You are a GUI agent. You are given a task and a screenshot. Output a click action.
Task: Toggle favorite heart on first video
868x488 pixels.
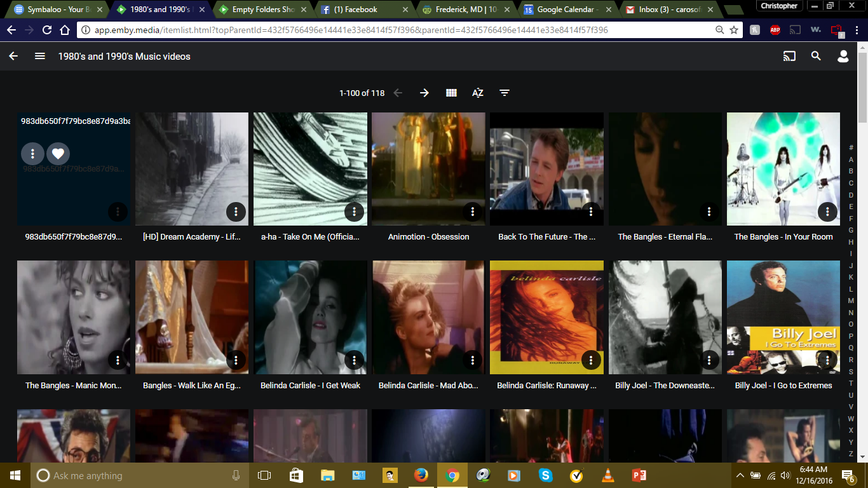[x=58, y=153]
